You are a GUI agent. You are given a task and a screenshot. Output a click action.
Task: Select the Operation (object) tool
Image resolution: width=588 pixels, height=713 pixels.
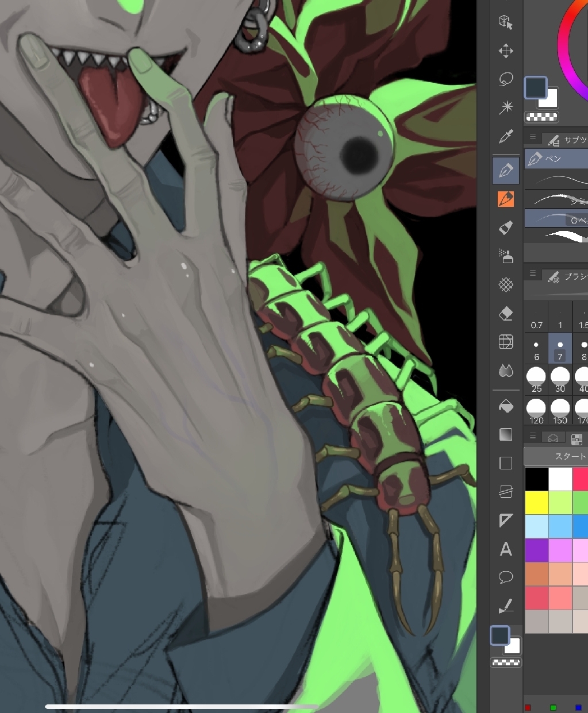coord(506,22)
